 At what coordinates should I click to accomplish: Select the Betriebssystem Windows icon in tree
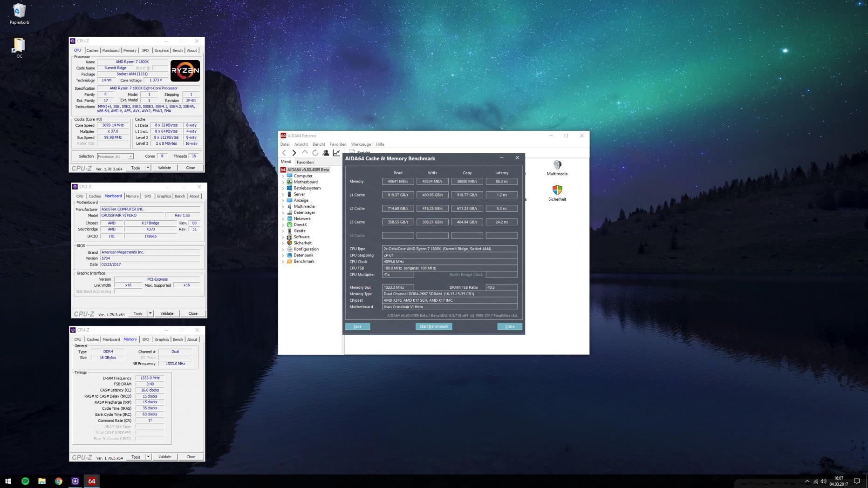289,188
